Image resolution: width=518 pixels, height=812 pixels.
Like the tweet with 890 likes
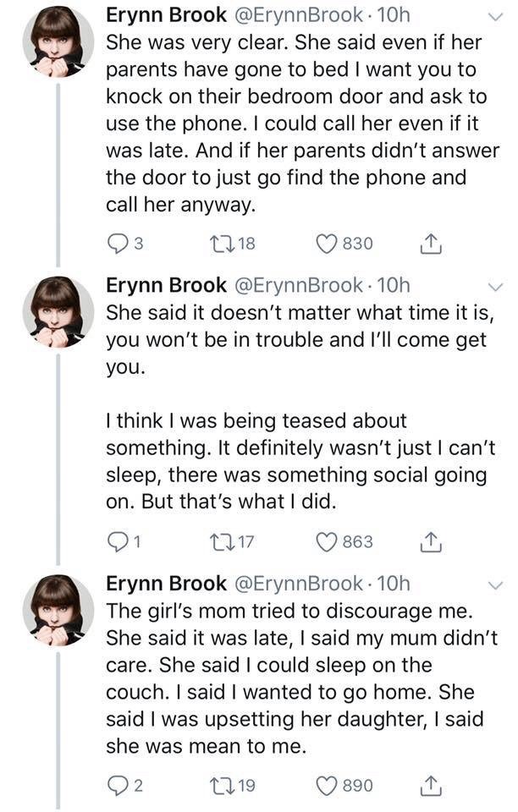(328, 786)
